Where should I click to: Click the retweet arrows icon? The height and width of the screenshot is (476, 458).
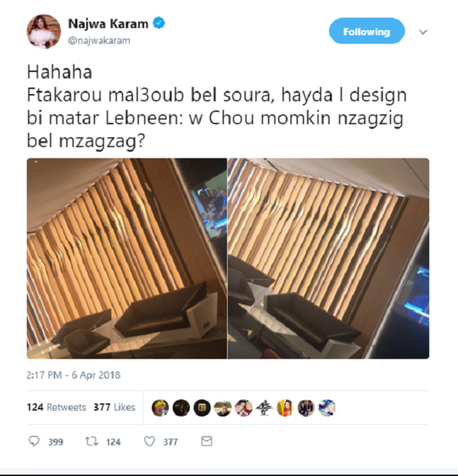click(x=92, y=441)
